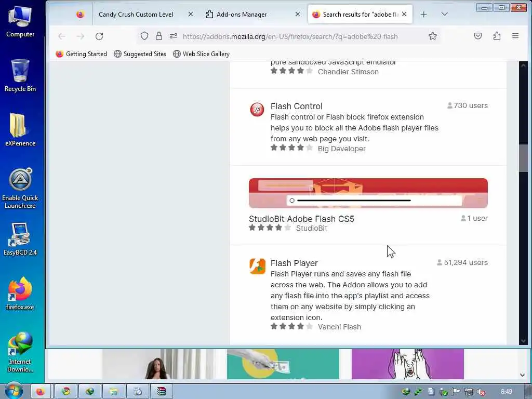Click the 51,294 users count

[x=462, y=262]
